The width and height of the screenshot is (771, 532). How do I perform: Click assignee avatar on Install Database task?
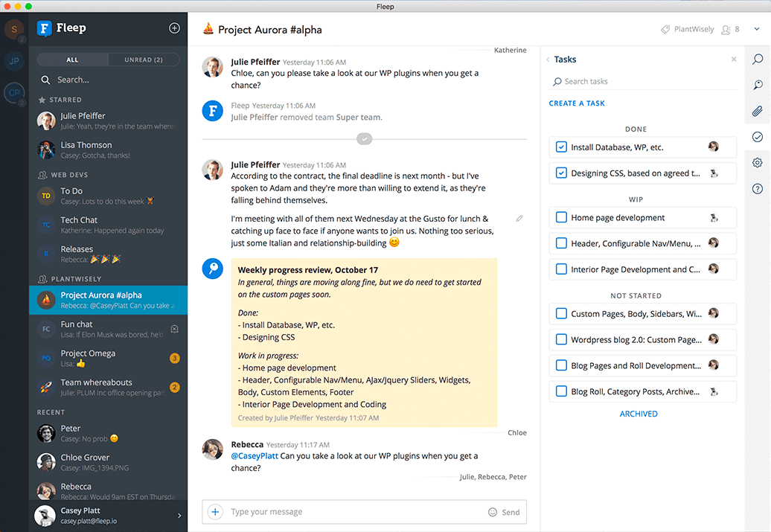click(x=714, y=147)
